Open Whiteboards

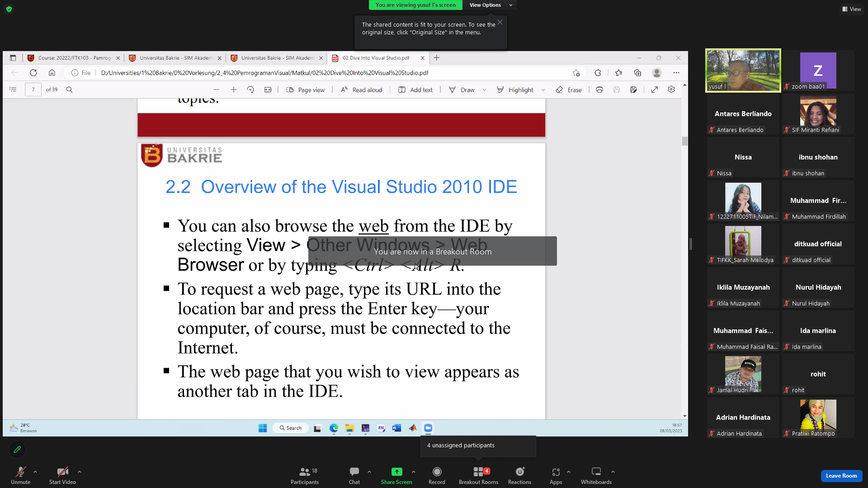coord(596,475)
